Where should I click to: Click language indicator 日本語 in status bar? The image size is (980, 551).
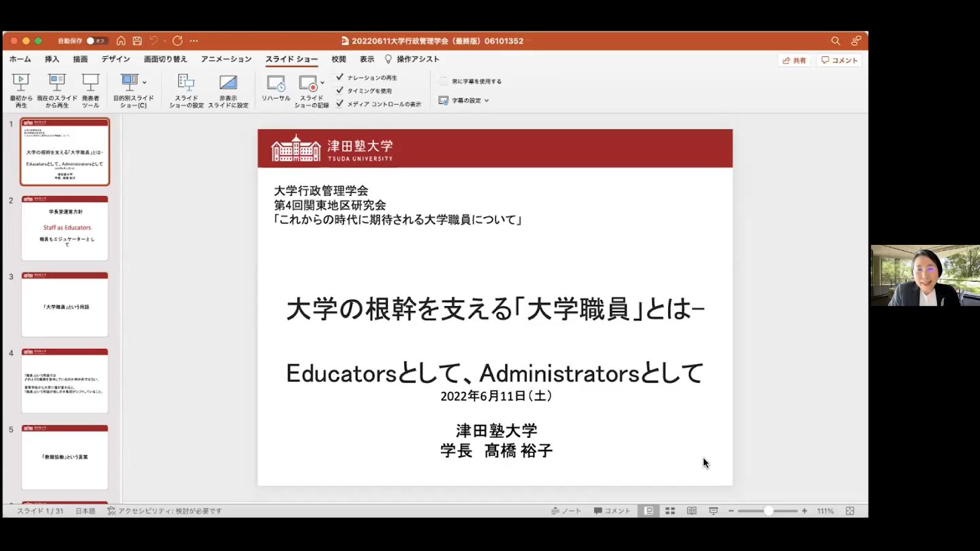(x=85, y=511)
